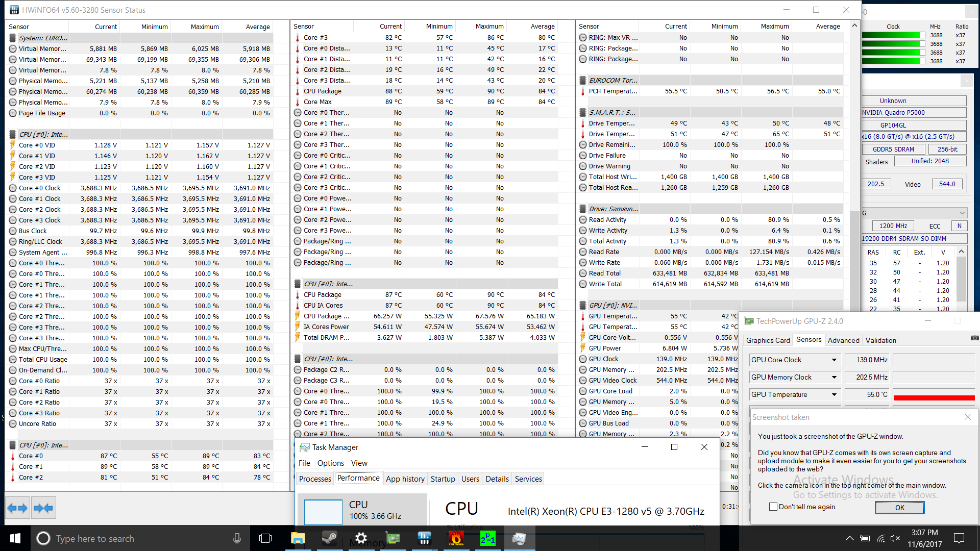Click the S.M.A.R.T. group chip icon

[x=583, y=112]
